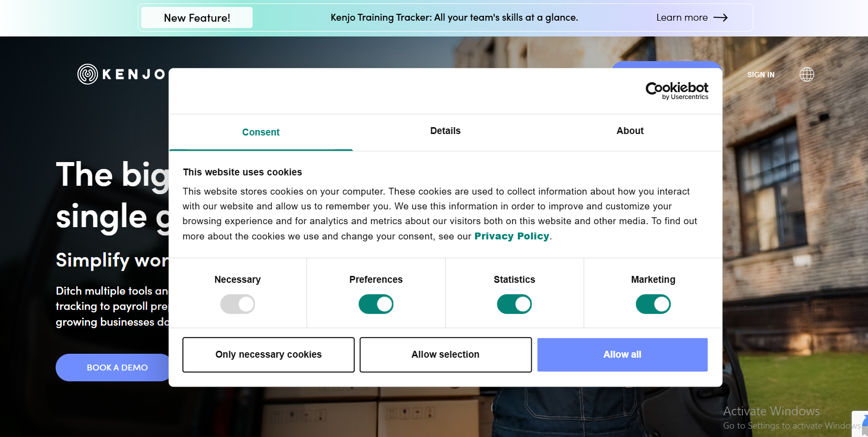
Task: Open the globe language selector
Action: coord(806,74)
